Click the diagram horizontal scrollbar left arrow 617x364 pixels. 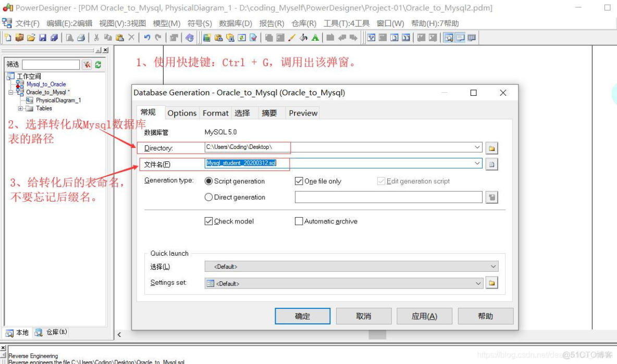[x=119, y=335]
